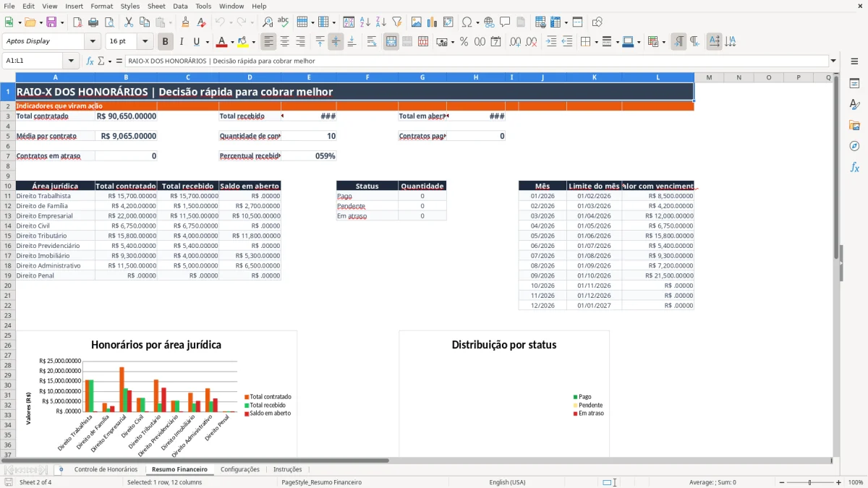Click the Insert Hyperlink globe icon

[489, 22]
